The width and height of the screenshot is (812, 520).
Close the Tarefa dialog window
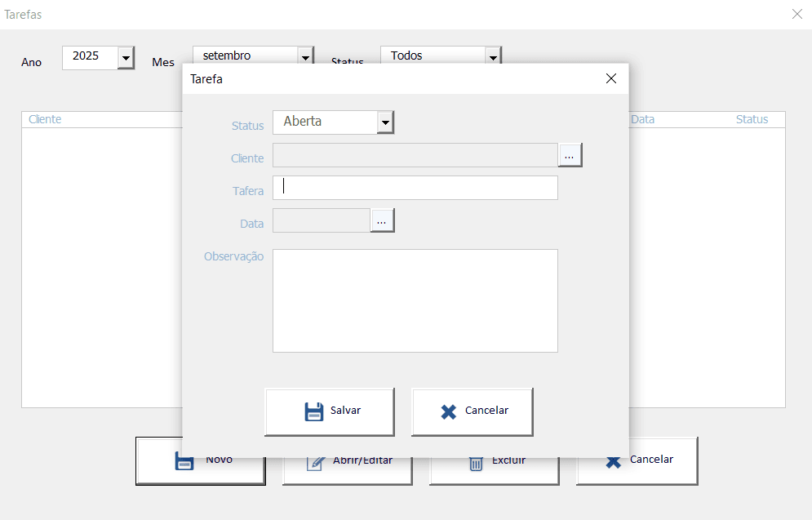[x=610, y=79]
